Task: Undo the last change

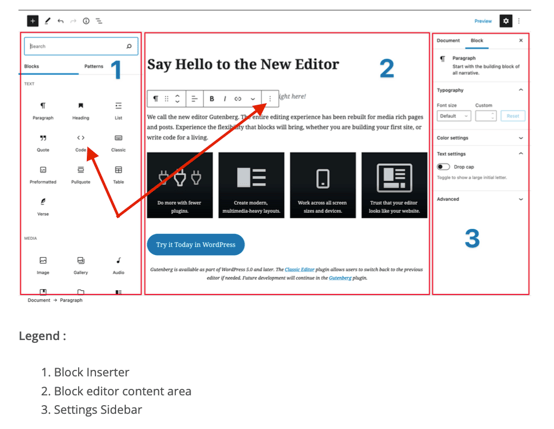Action: point(61,21)
